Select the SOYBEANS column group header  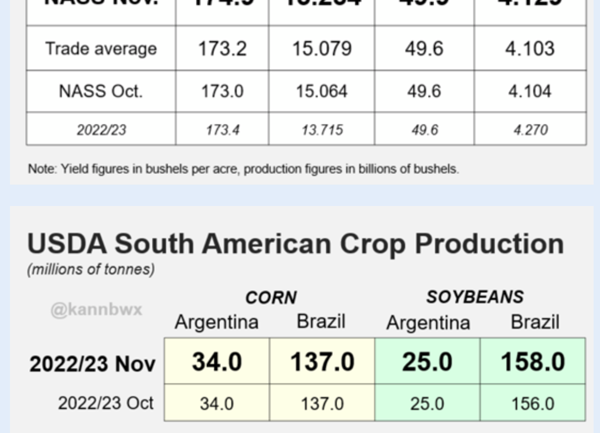click(x=475, y=297)
